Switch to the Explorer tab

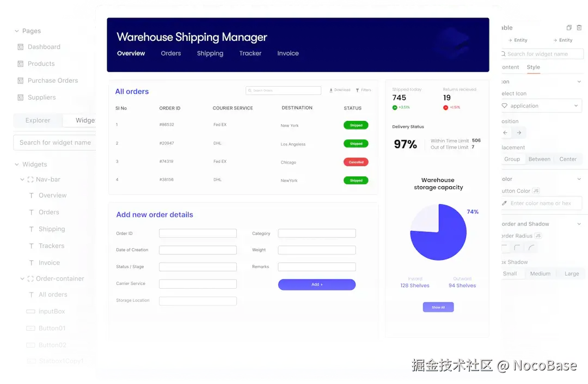tap(38, 120)
